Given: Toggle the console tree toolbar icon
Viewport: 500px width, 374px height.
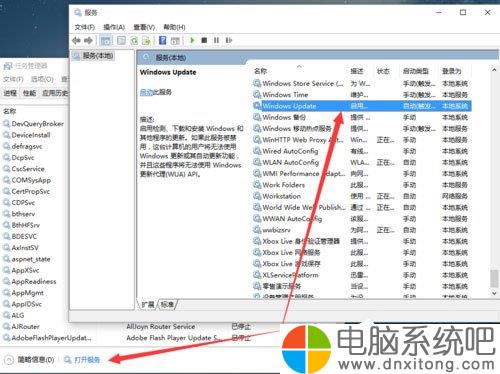Looking at the screenshot, I should pyautogui.click(x=106, y=41).
